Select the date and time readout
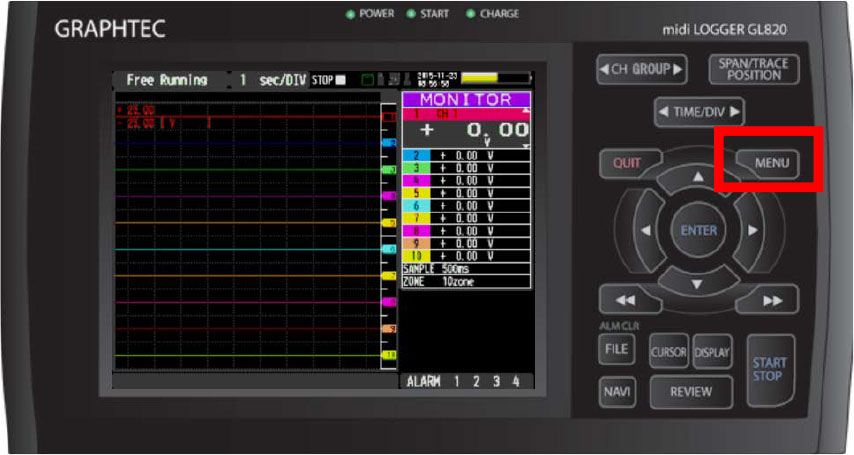854x455 pixels. tap(437, 80)
